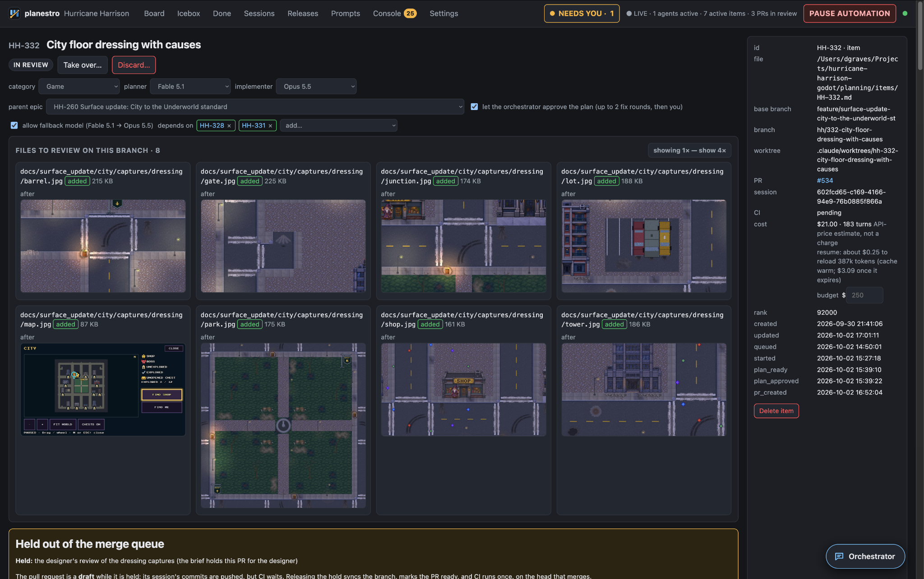Expand the parent epic HH-260 dropdown
The height and width of the screenshot is (579, 924).
[255, 107]
